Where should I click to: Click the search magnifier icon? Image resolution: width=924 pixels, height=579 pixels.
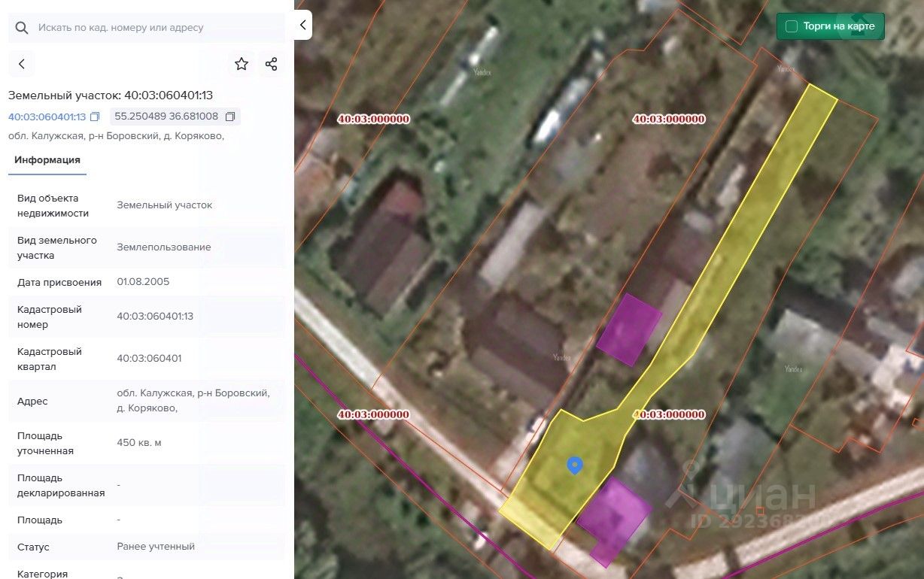[22, 28]
